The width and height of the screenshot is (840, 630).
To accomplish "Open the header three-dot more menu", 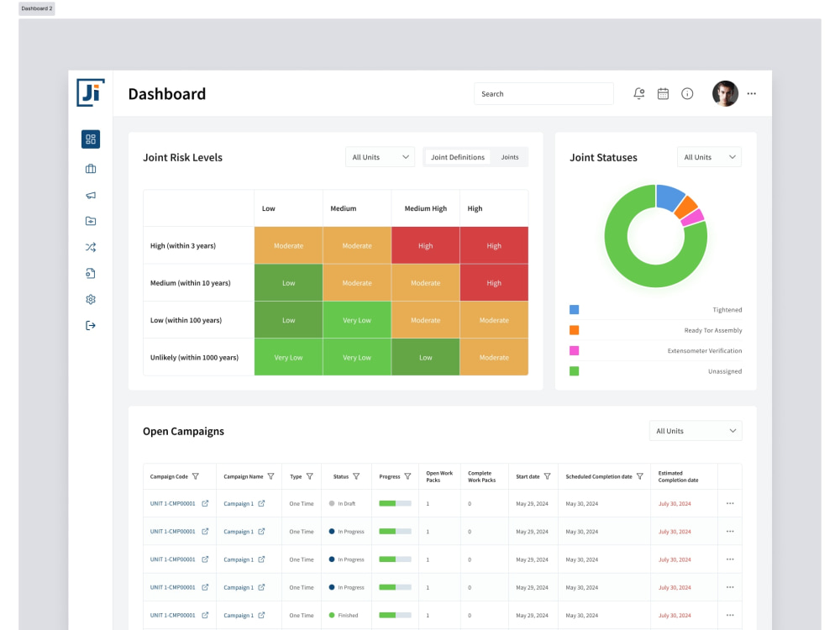I will click(752, 94).
